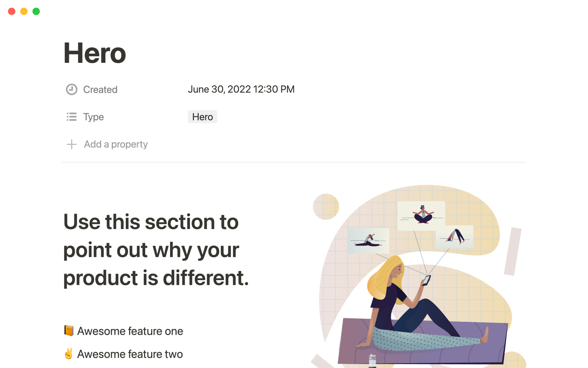The width and height of the screenshot is (588, 368).
Task: Open the Created property menu
Action: pos(100,90)
